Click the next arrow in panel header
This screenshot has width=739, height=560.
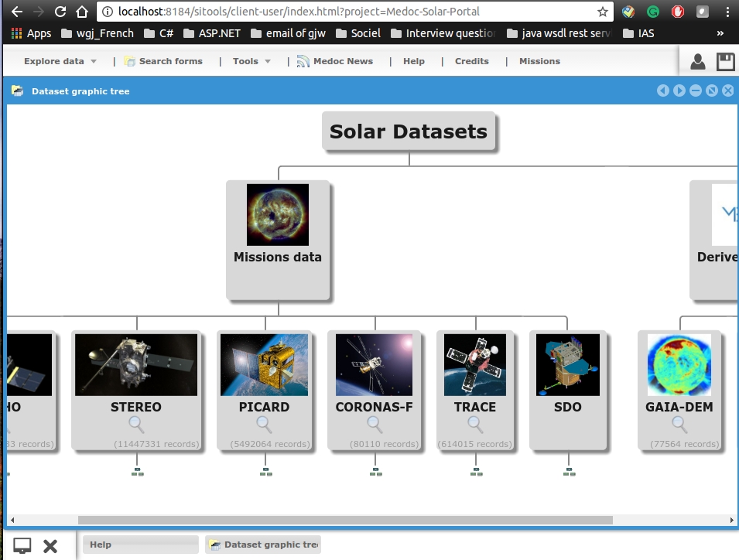(679, 90)
